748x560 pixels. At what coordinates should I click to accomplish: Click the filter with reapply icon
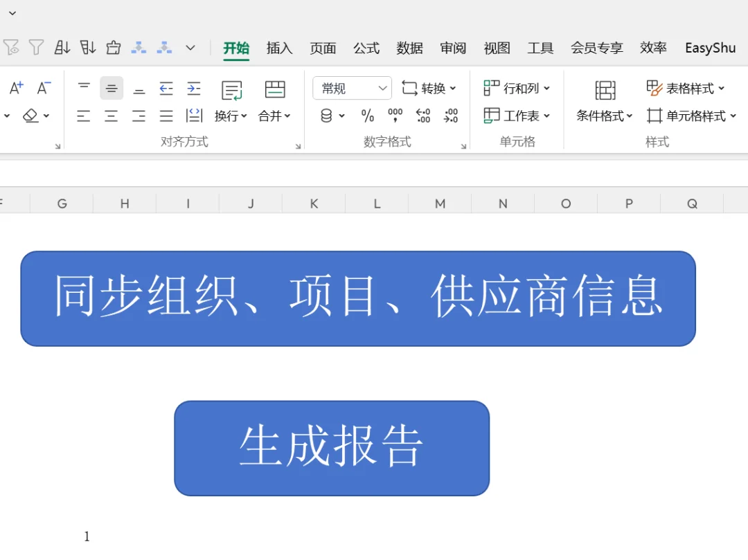pos(11,48)
